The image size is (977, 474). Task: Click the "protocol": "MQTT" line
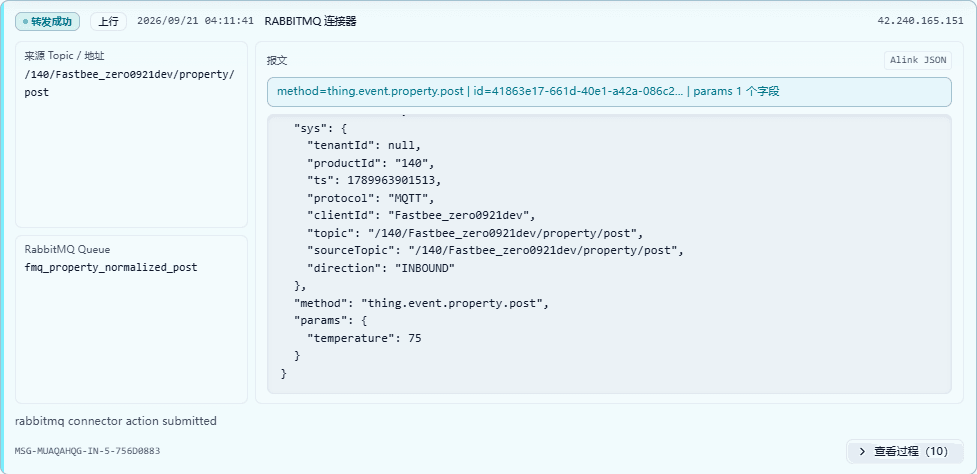point(370,198)
